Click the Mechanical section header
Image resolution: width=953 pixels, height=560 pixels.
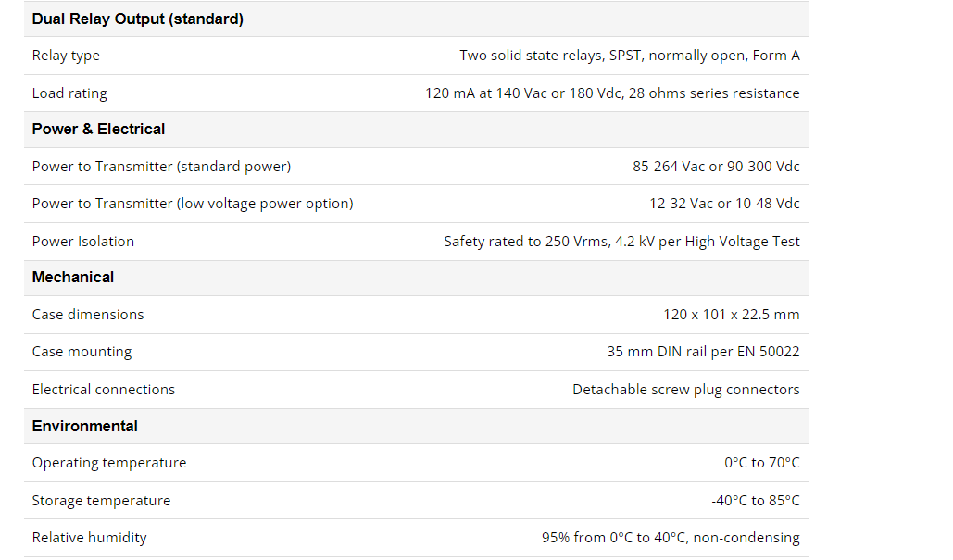73,278
